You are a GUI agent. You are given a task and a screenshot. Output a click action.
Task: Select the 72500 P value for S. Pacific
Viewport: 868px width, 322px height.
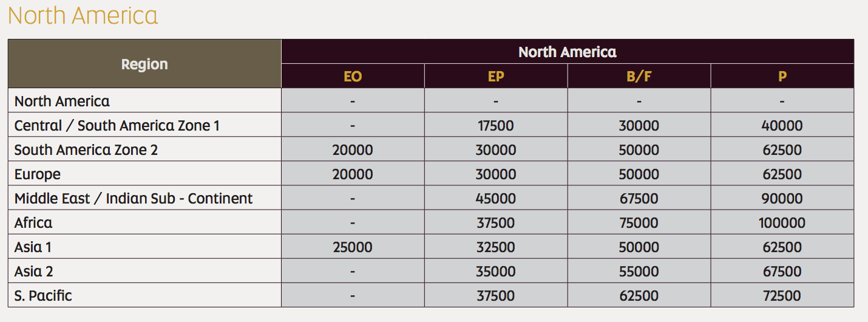point(782,296)
